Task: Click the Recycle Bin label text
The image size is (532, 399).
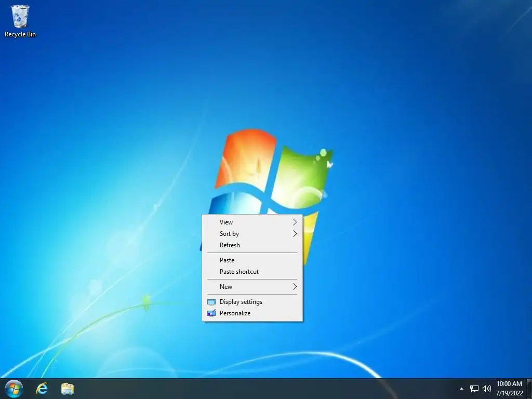Action: 20,34
